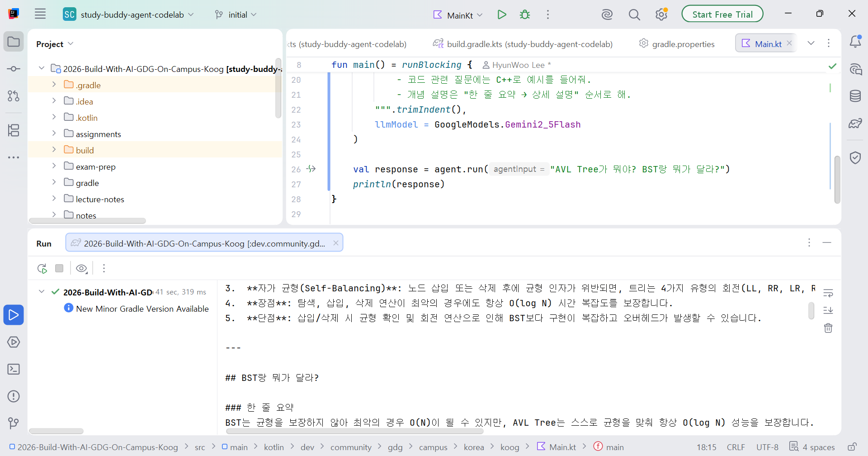Show more tool windows ellipsis
The width and height of the screenshot is (868, 456).
pyautogui.click(x=14, y=157)
